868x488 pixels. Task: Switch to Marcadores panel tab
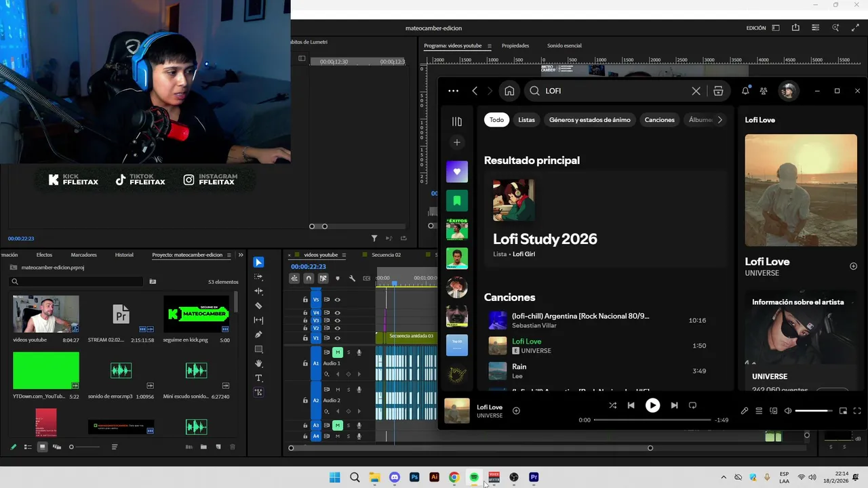pyautogui.click(x=83, y=255)
